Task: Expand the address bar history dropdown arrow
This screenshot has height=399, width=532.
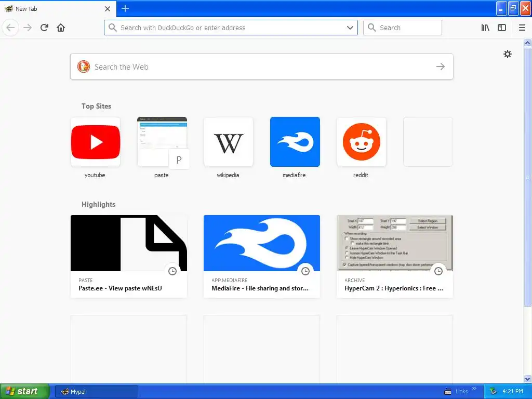Action: 350,28
